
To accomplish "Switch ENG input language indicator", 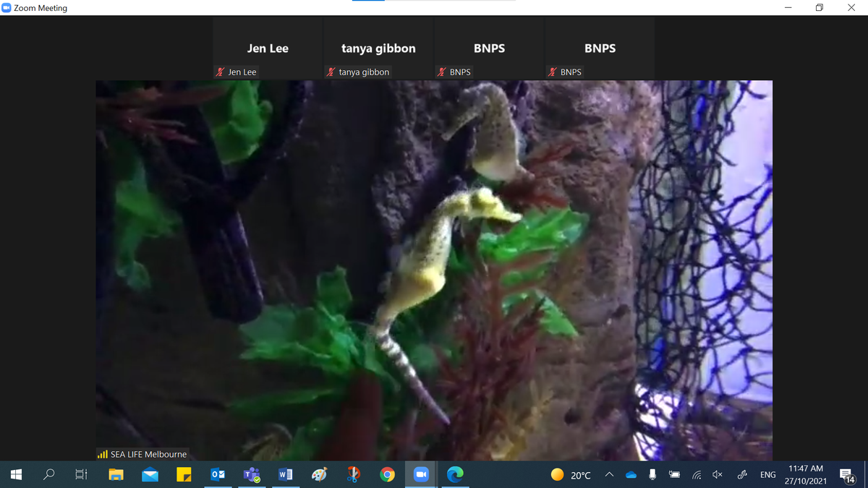I will 768,475.
